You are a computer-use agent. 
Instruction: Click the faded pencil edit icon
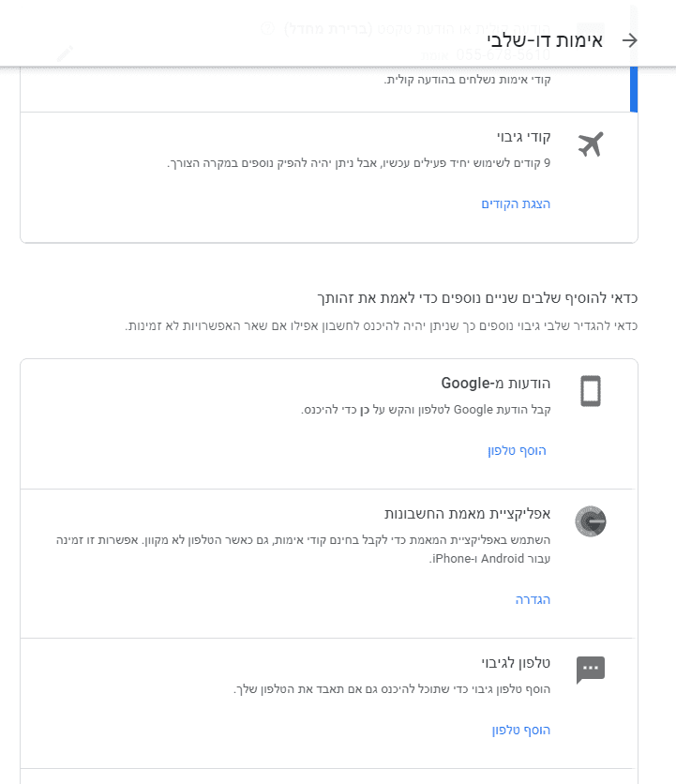(x=64, y=53)
